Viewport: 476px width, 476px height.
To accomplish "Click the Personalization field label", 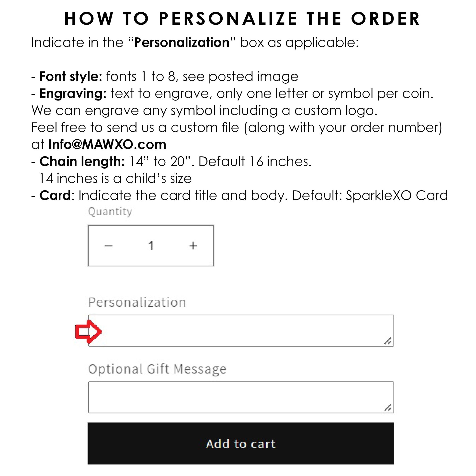I will point(137,302).
